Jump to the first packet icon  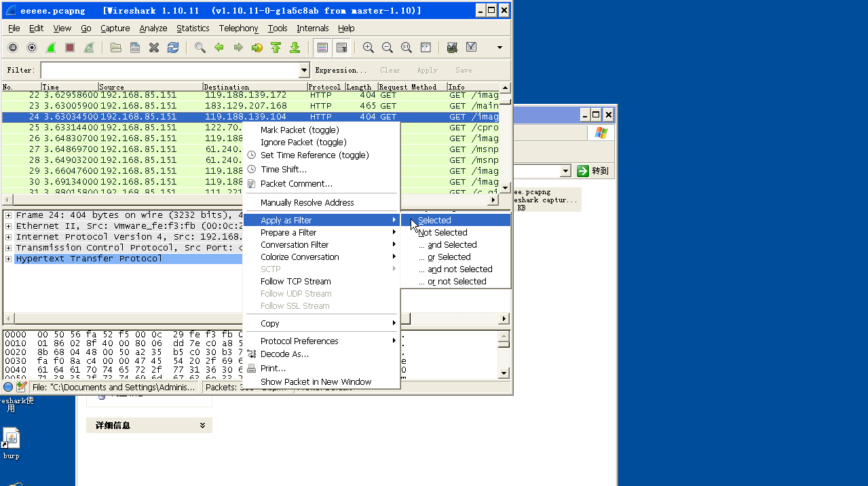point(276,48)
